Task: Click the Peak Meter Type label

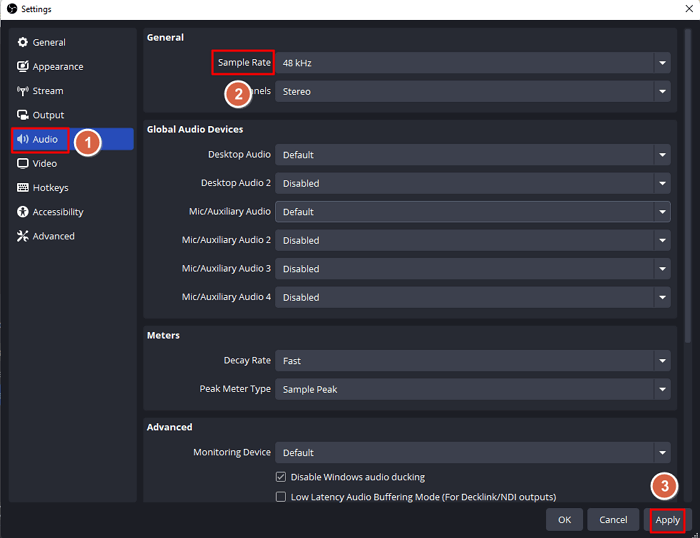Action: [235, 389]
